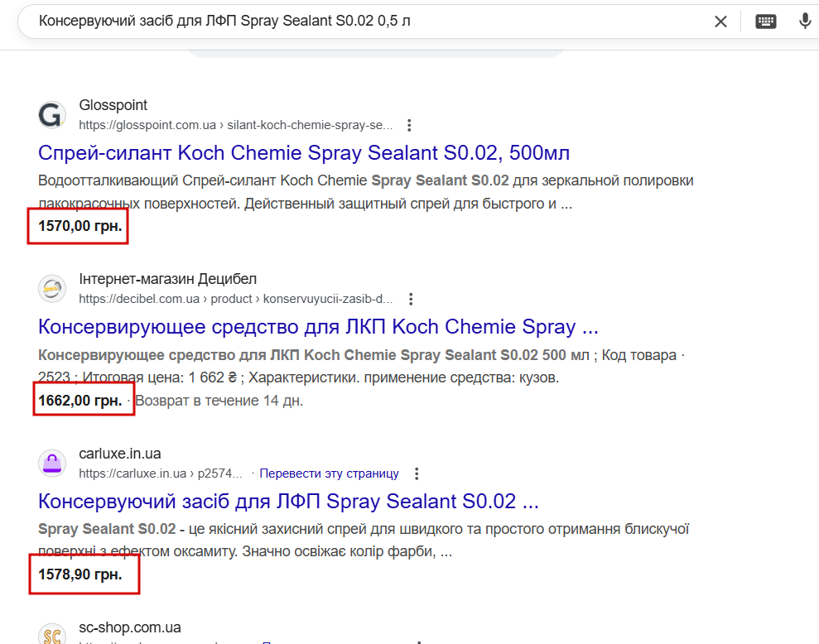Open three-dot menu for Децибел result
The height and width of the screenshot is (644, 819).
tap(411, 299)
